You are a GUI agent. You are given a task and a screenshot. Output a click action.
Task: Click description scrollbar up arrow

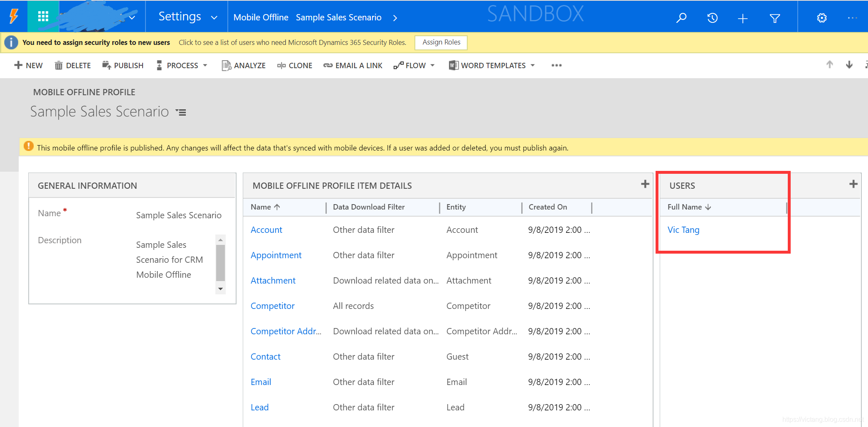(x=221, y=240)
